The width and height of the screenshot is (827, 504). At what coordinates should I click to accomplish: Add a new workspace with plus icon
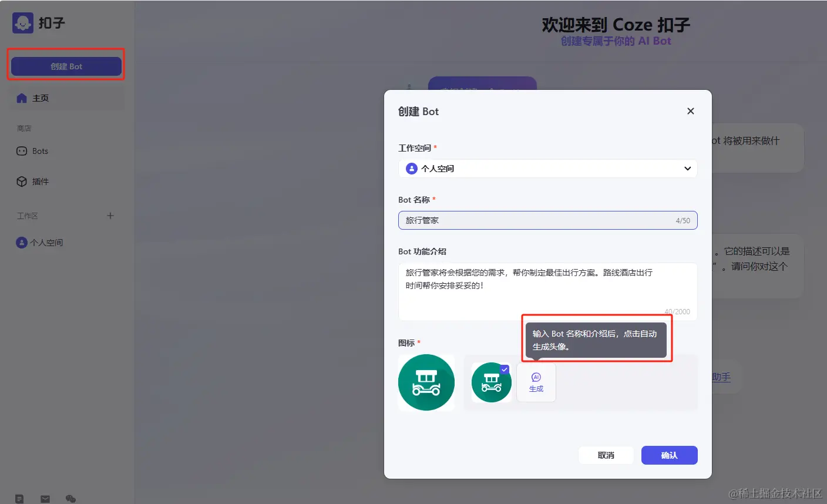[110, 216]
